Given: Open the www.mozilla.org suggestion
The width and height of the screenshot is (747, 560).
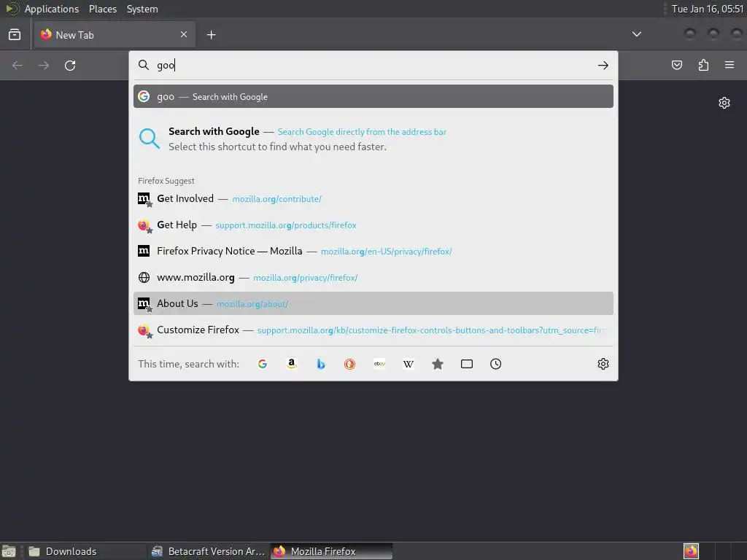Looking at the screenshot, I should click(x=373, y=277).
